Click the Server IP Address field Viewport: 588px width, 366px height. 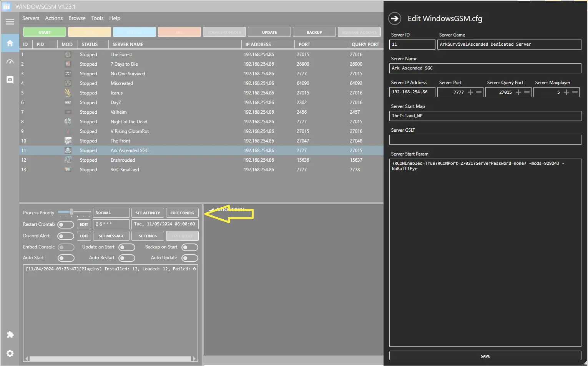tap(412, 92)
